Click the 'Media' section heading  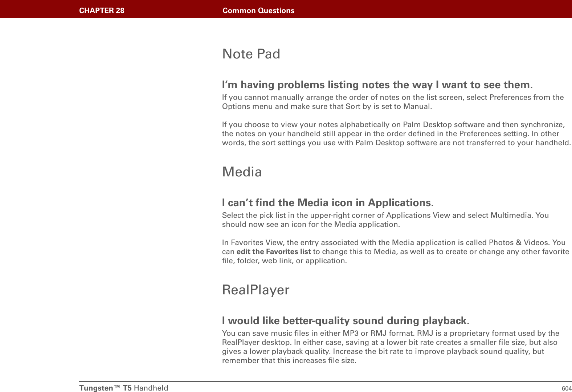[242, 172]
